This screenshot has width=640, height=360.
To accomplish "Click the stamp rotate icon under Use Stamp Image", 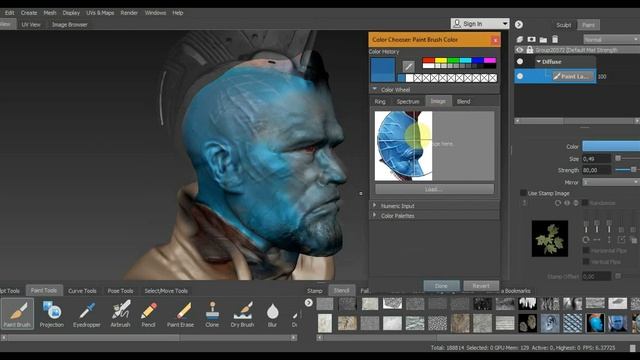I will coord(558,203).
